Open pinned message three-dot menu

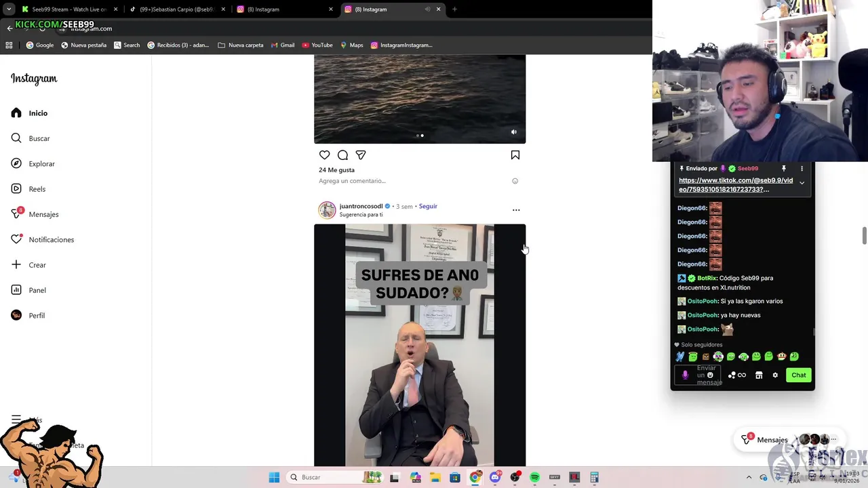pos(802,168)
